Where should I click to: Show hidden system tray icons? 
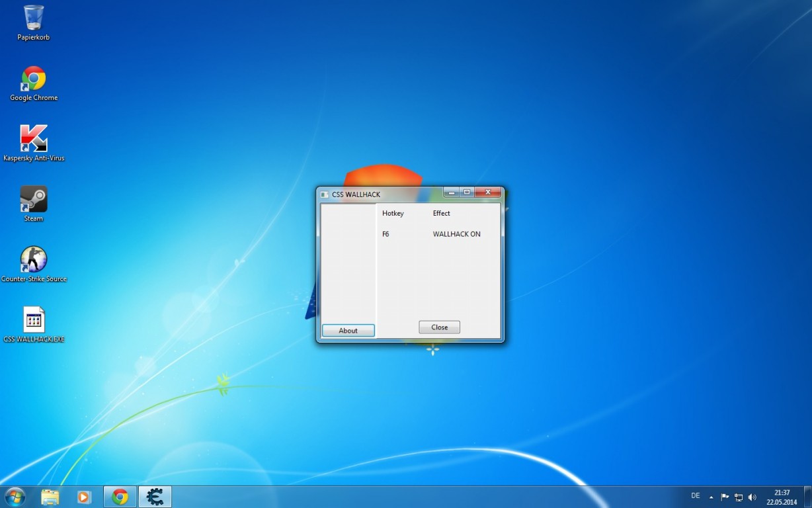(711, 497)
